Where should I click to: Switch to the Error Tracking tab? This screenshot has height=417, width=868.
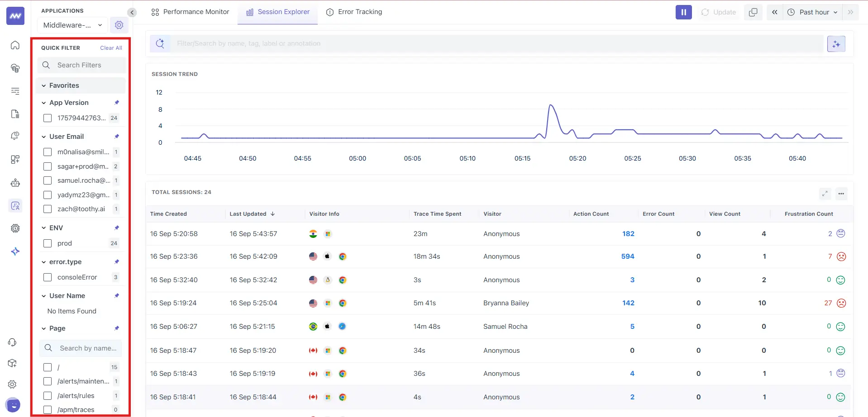[354, 12]
